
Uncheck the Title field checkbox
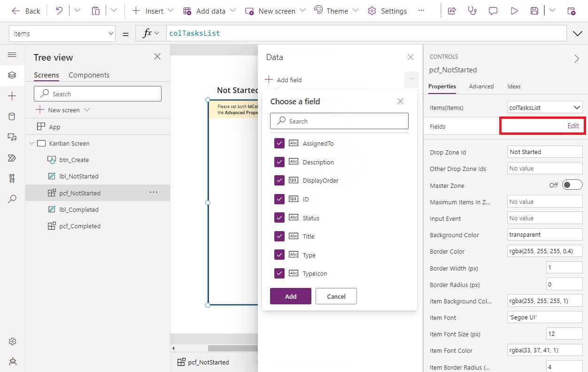click(279, 236)
